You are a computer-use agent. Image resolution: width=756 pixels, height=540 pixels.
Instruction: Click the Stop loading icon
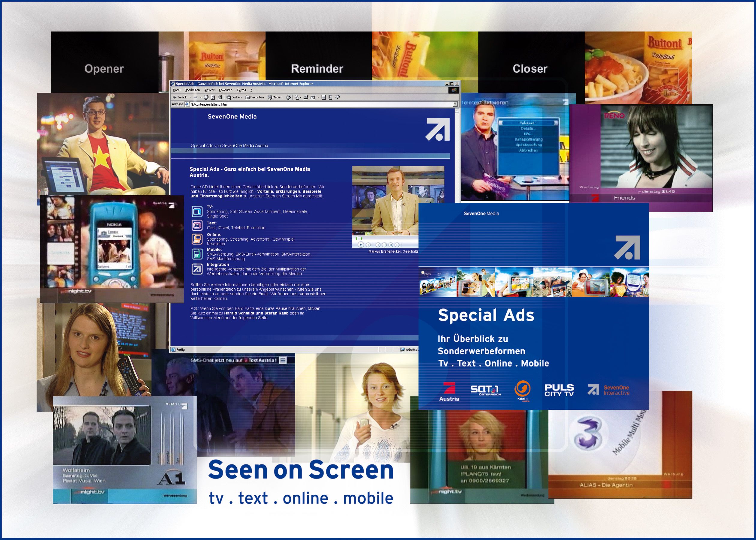206,97
